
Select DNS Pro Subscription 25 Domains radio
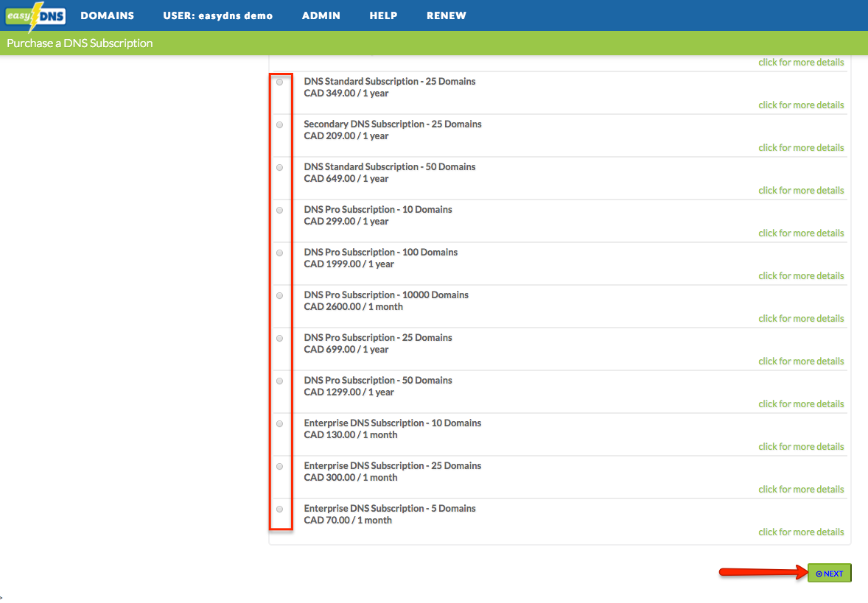point(279,338)
